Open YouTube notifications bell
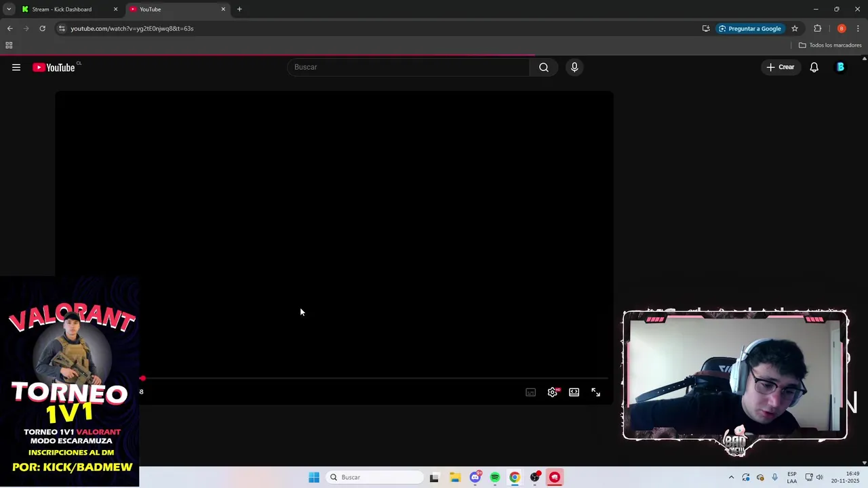 [814, 67]
